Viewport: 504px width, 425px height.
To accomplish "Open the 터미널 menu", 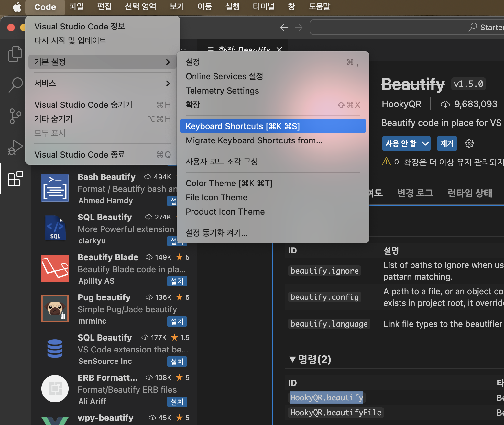I will tap(264, 7).
